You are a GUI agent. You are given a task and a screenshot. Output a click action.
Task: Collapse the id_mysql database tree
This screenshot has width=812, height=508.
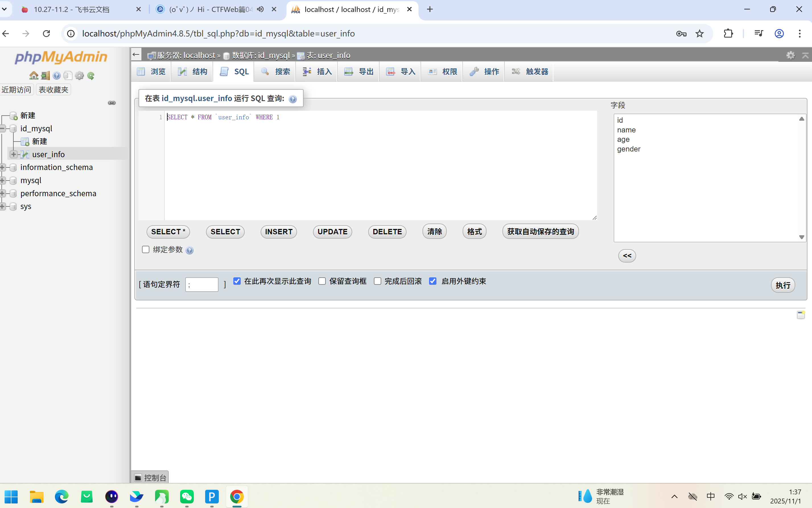(3, 128)
